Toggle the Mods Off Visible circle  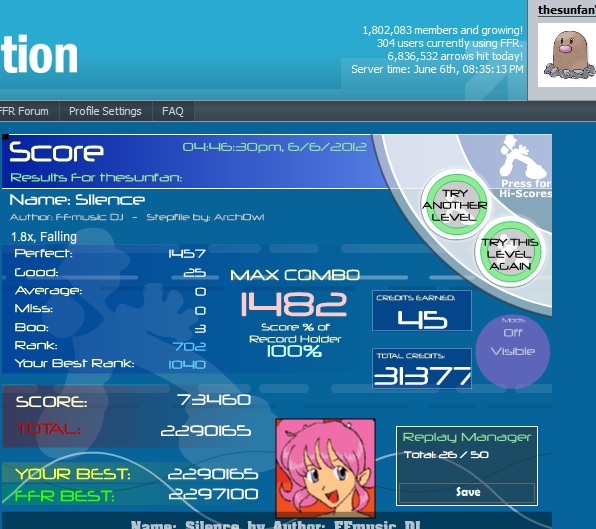512,352
